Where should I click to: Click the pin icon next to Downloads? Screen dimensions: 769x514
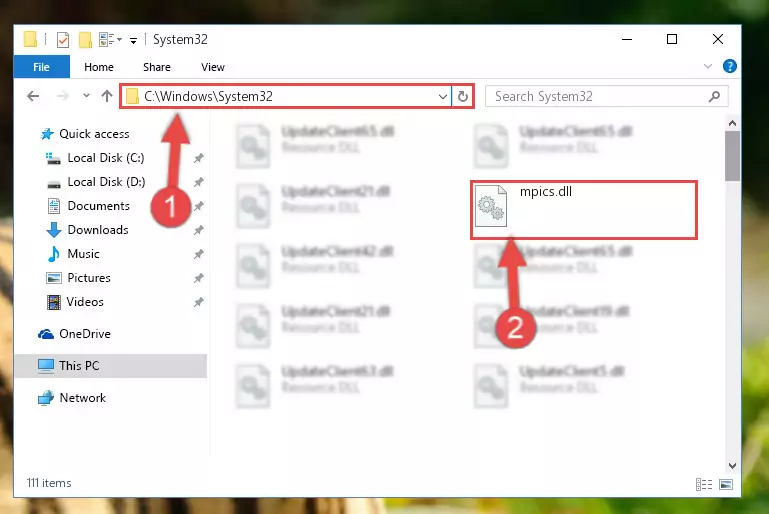pos(199,230)
